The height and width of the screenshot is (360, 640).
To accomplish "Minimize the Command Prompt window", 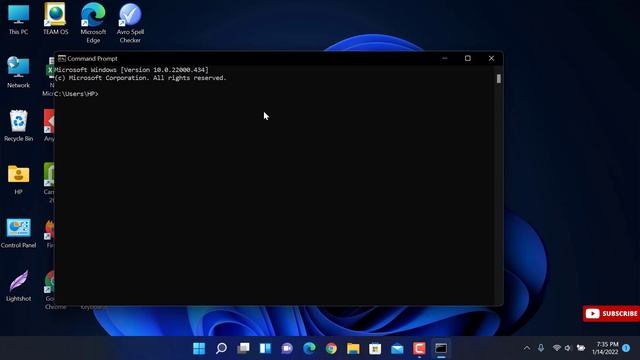I will [445, 58].
